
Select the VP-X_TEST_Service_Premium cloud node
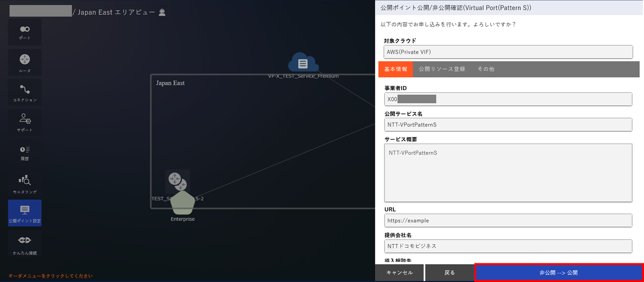pos(303,63)
